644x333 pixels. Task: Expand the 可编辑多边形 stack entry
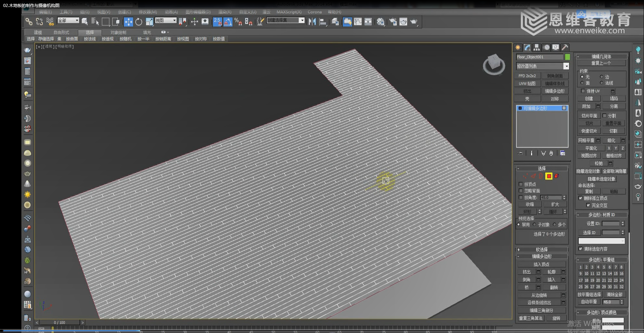click(x=520, y=108)
